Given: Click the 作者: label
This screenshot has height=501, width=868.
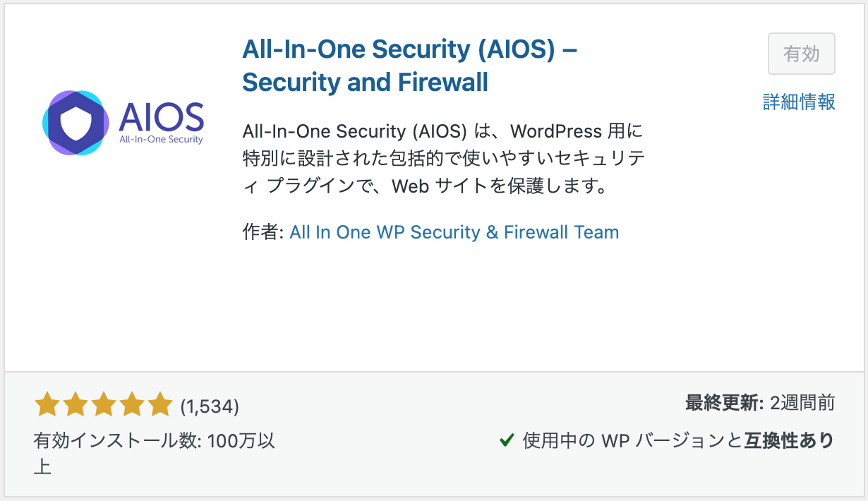Looking at the screenshot, I should 263,232.
